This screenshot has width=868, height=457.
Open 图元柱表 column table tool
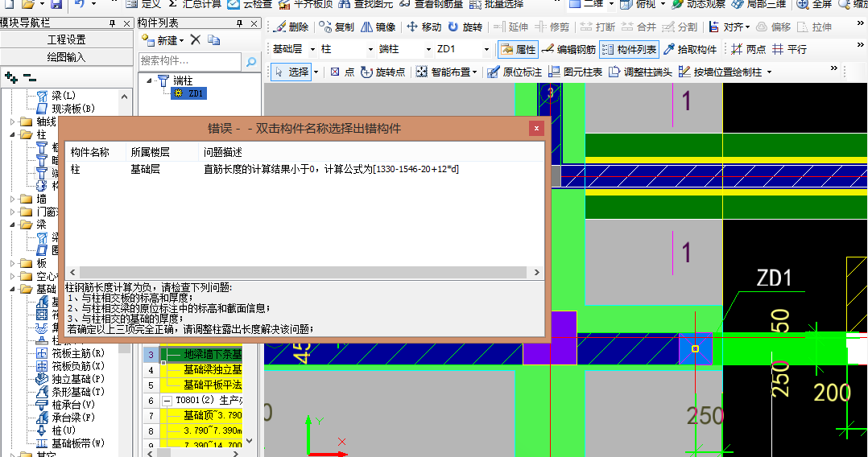point(575,72)
